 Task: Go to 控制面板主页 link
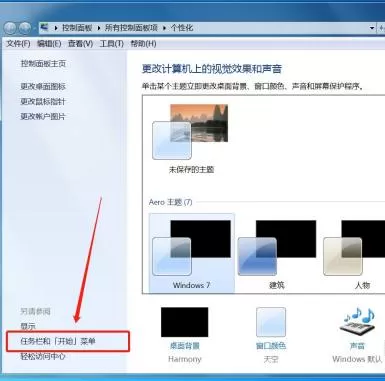click(43, 64)
